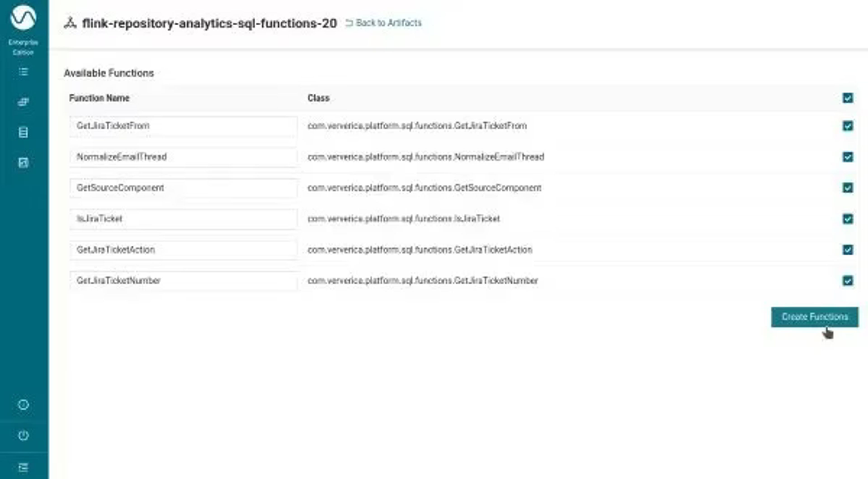Select the class path ending in IsJiraTicket

[x=404, y=219]
